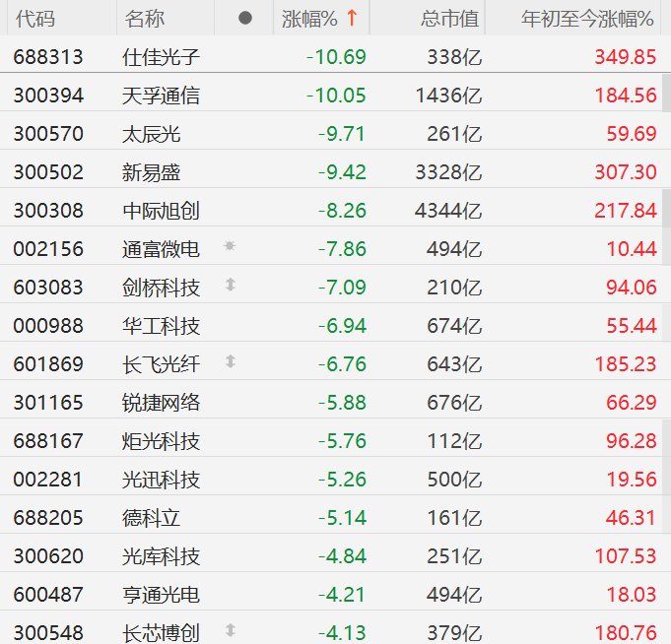Select stock name 新易盛
Viewport: 671px width, 644px height.
coord(151,172)
